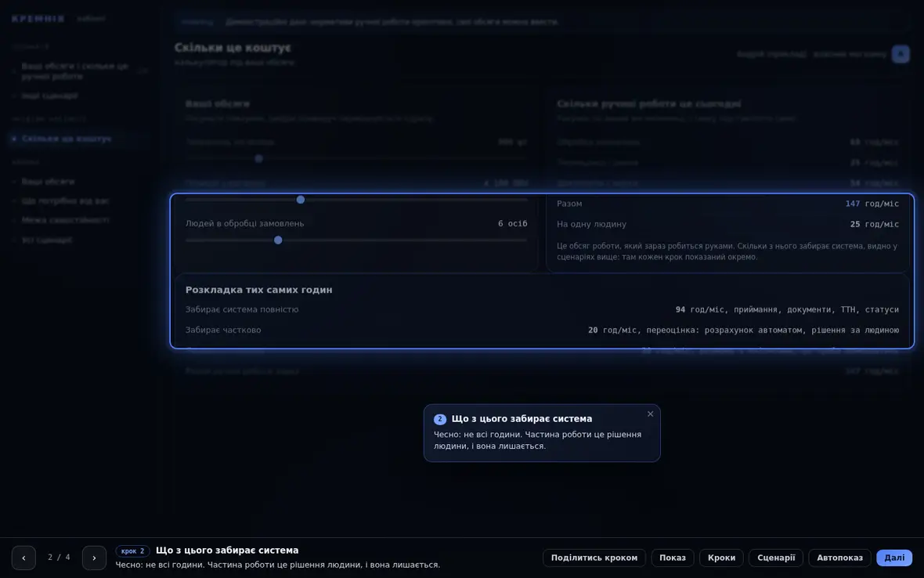The image size is (924, 578).
Task: Click the 'На одну людину' row label
Action: [592, 224]
